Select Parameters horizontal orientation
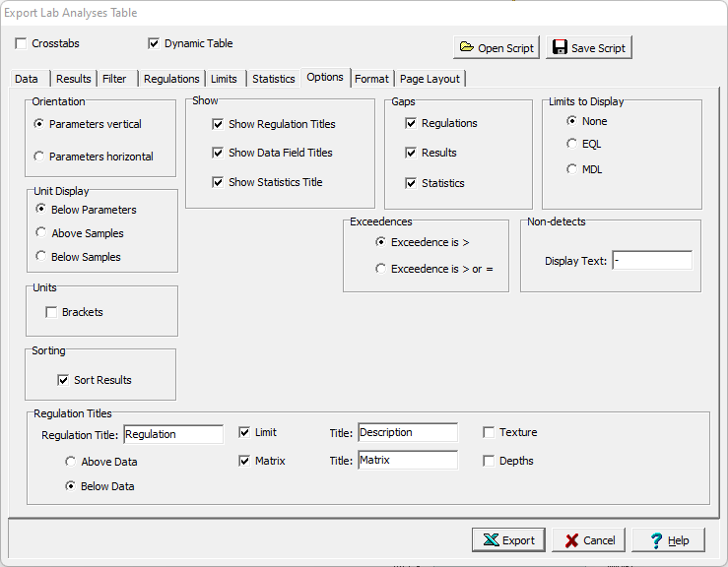Screen dimensions: 728x567 39,156
